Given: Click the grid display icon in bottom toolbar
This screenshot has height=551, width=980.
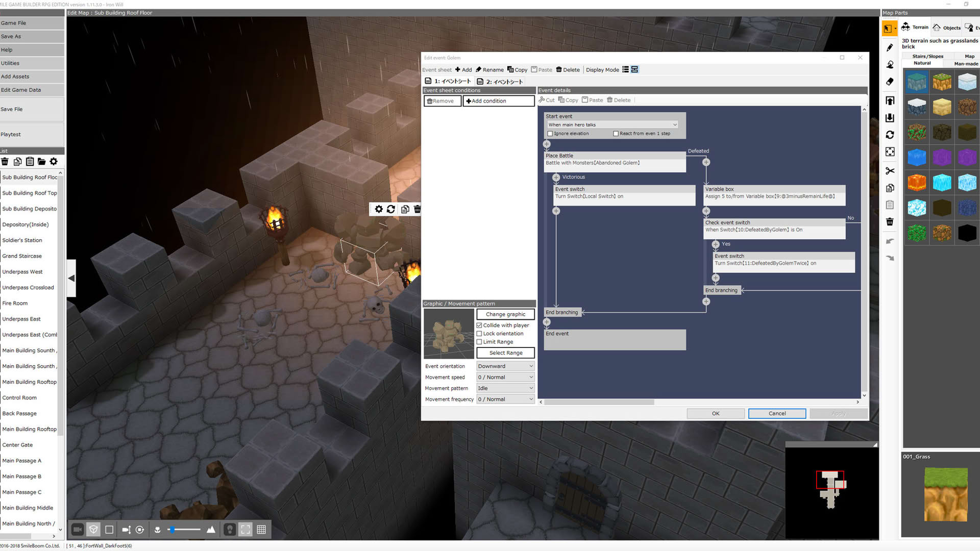Looking at the screenshot, I should (x=261, y=530).
